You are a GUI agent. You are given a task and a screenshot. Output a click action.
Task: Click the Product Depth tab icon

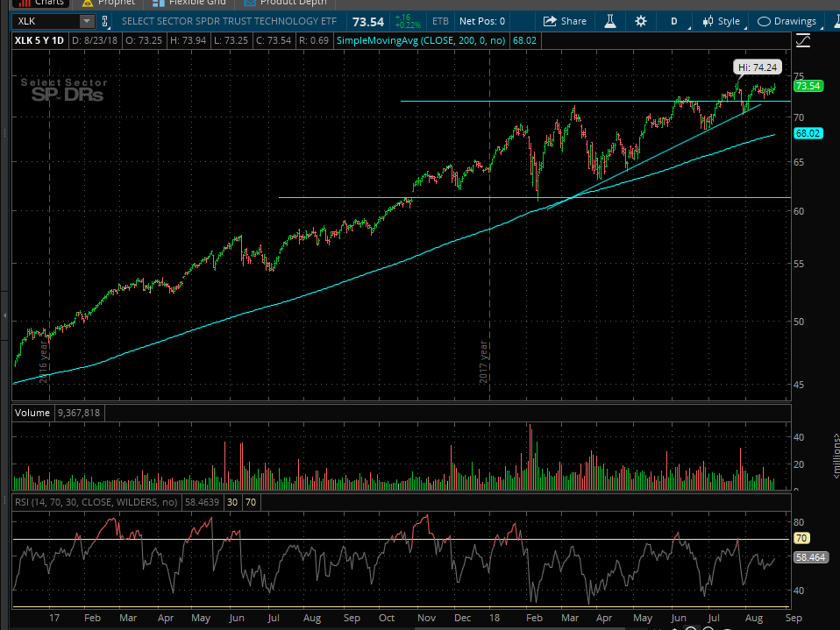(x=249, y=3)
